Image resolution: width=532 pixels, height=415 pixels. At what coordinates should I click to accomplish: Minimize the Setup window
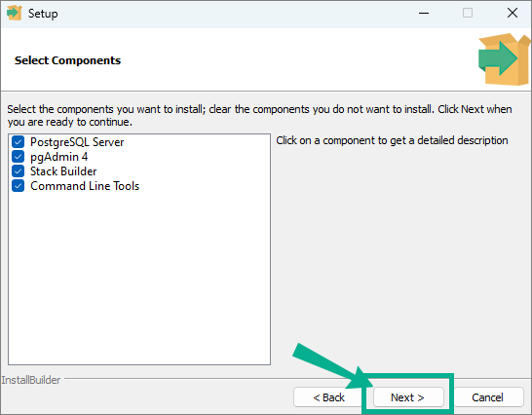point(424,14)
